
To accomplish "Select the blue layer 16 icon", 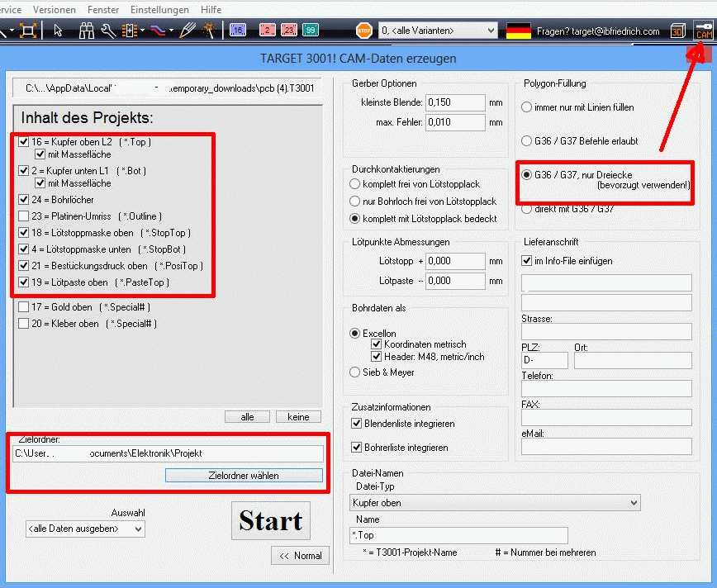I will tap(237, 31).
